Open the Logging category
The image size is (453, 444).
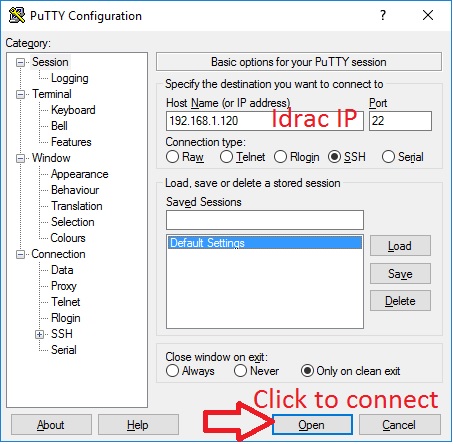70,78
